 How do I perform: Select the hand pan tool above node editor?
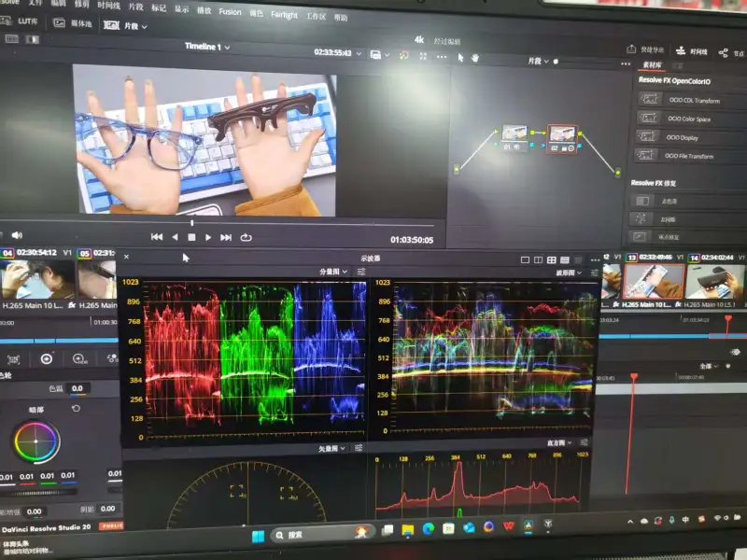(x=475, y=58)
